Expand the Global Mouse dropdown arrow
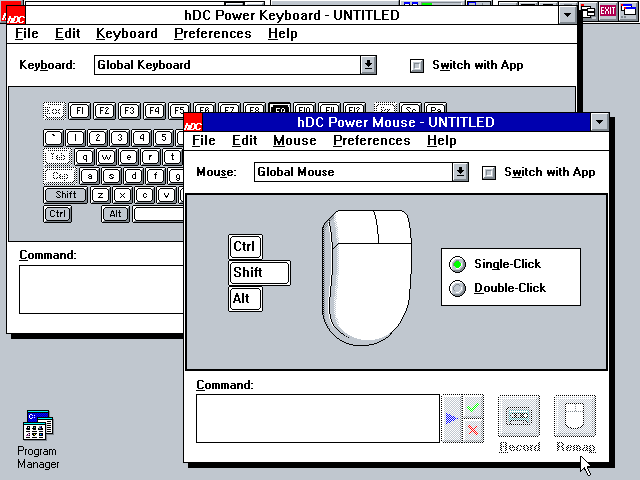This screenshot has height=480, width=640. 460,172
